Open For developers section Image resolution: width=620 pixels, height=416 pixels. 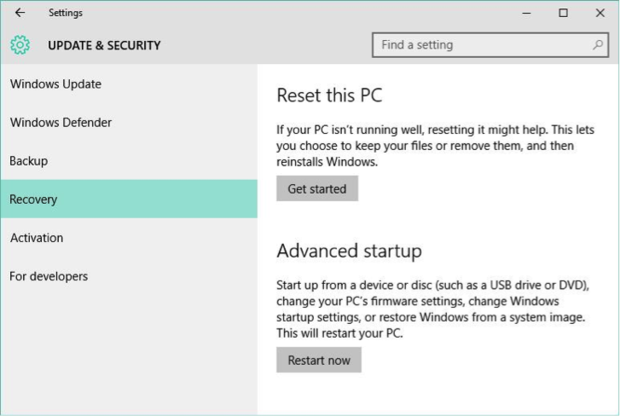click(x=129, y=276)
